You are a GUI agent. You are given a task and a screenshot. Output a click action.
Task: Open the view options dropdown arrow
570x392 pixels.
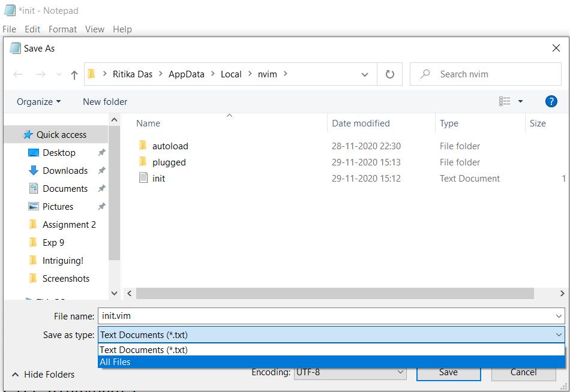click(x=520, y=101)
